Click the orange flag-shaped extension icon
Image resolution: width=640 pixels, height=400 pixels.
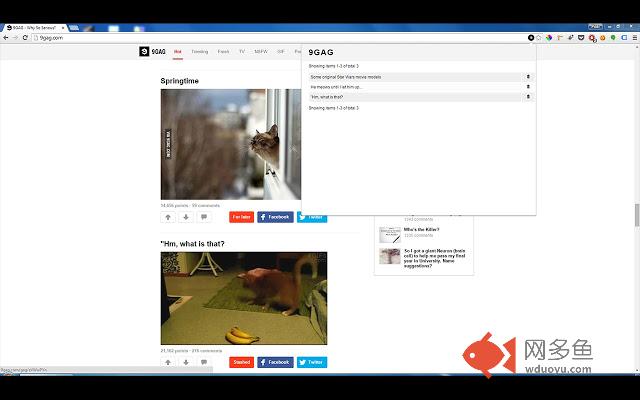tap(560, 38)
